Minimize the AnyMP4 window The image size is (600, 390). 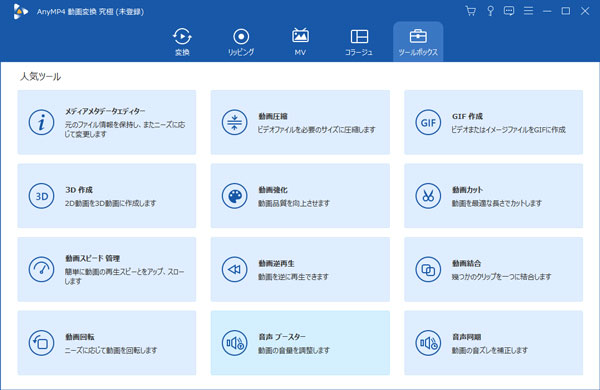547,11
